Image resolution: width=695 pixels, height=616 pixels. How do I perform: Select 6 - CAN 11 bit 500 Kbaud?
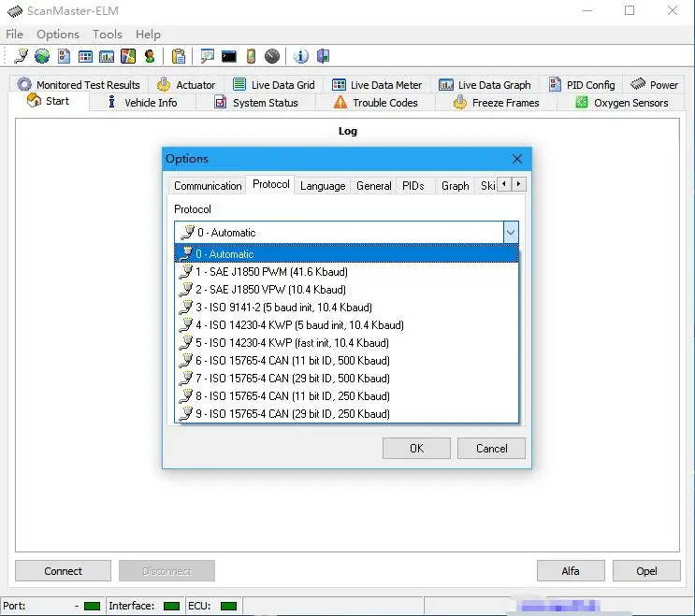(346, 360)
